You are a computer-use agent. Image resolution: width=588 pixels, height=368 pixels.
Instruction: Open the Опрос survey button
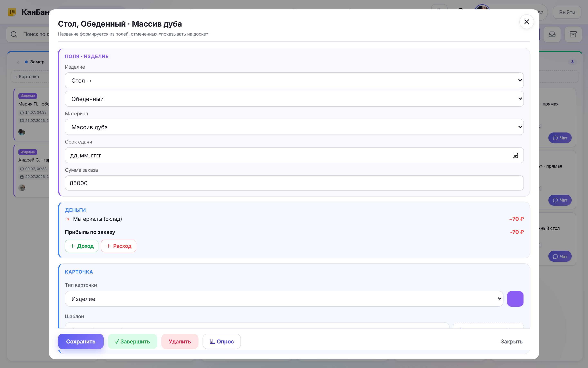tap(222, 341)
